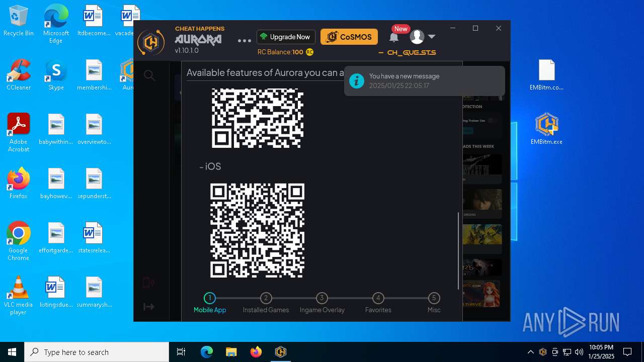Click the RC Balance coin icon
644x362 pixels.
click(309, 52)
